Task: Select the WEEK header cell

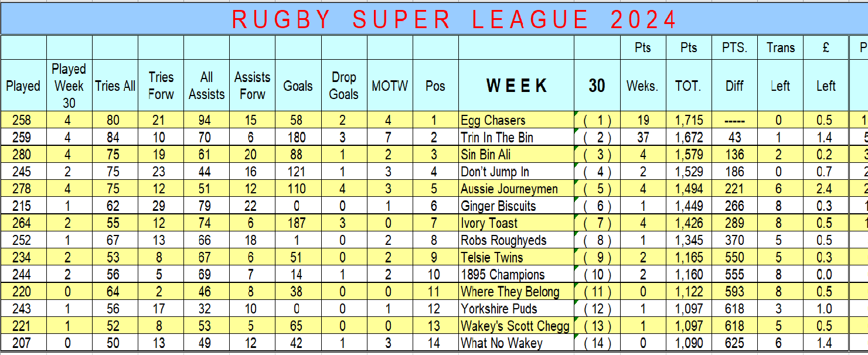Action: coord(516,86)
